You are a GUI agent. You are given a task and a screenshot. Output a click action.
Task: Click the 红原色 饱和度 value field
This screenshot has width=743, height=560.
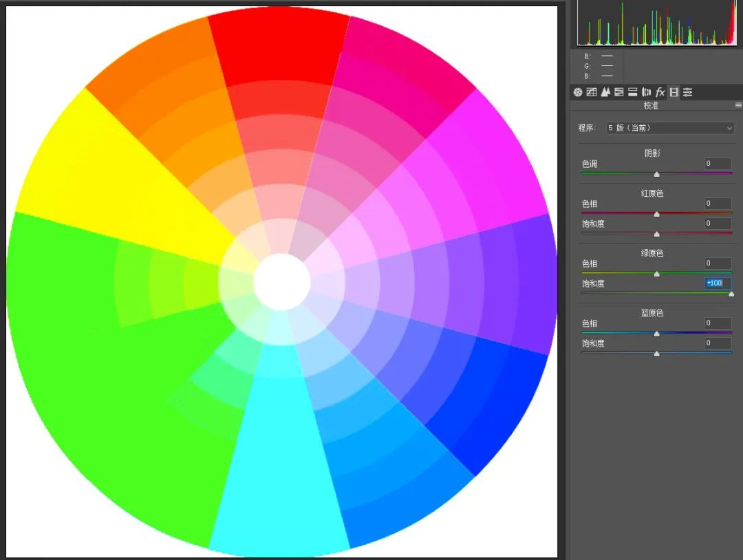tap(718, 223)
